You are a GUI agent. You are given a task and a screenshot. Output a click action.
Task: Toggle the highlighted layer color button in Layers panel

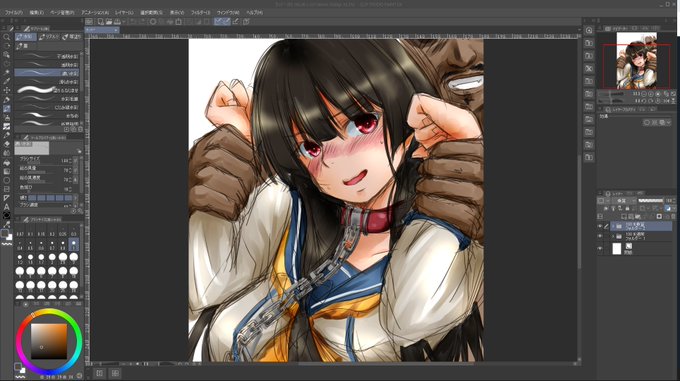pos(668,208)
